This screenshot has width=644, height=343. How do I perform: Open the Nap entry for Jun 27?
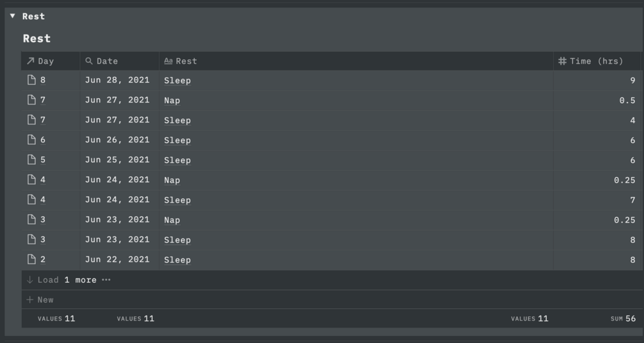click(x=172, y=100)
